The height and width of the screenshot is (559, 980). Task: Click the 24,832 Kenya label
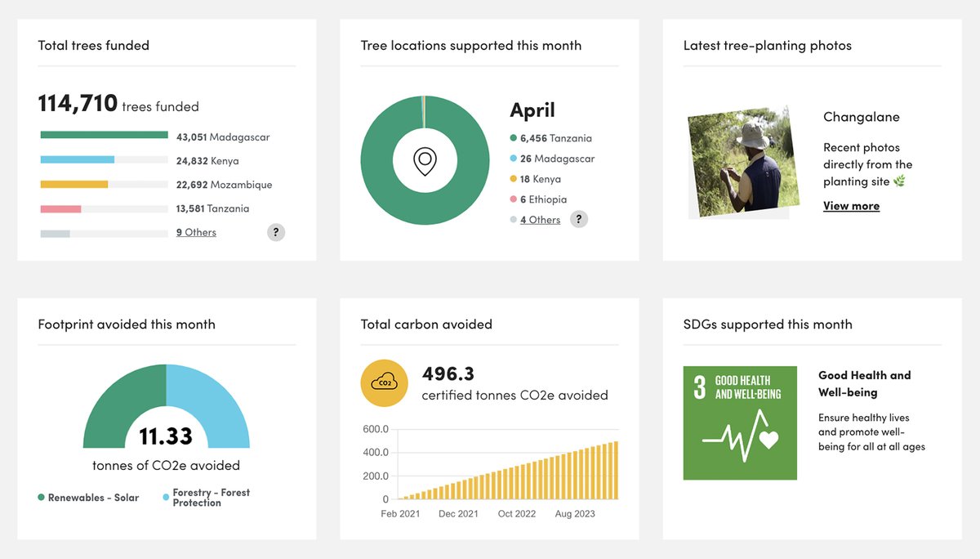[x=207, y=161]
